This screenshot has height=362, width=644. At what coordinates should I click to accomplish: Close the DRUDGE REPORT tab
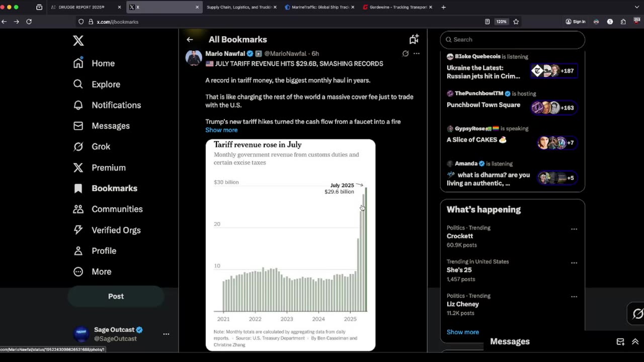point(119,7)
